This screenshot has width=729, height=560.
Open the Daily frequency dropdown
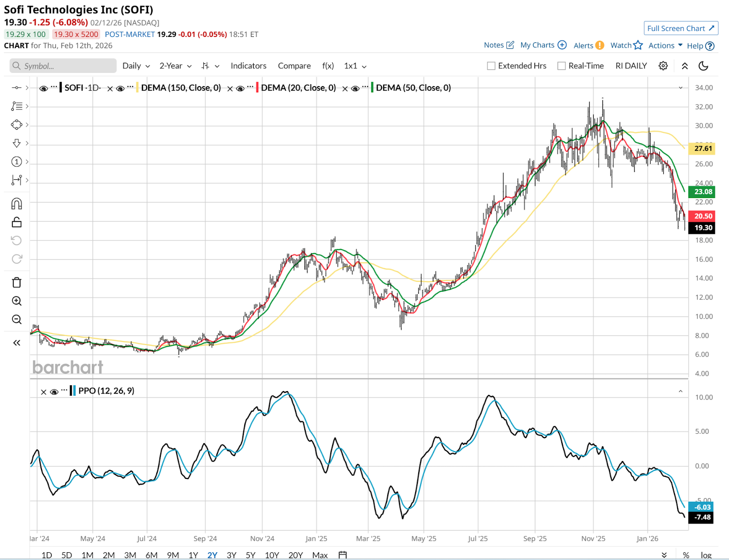tap(136, 66)
